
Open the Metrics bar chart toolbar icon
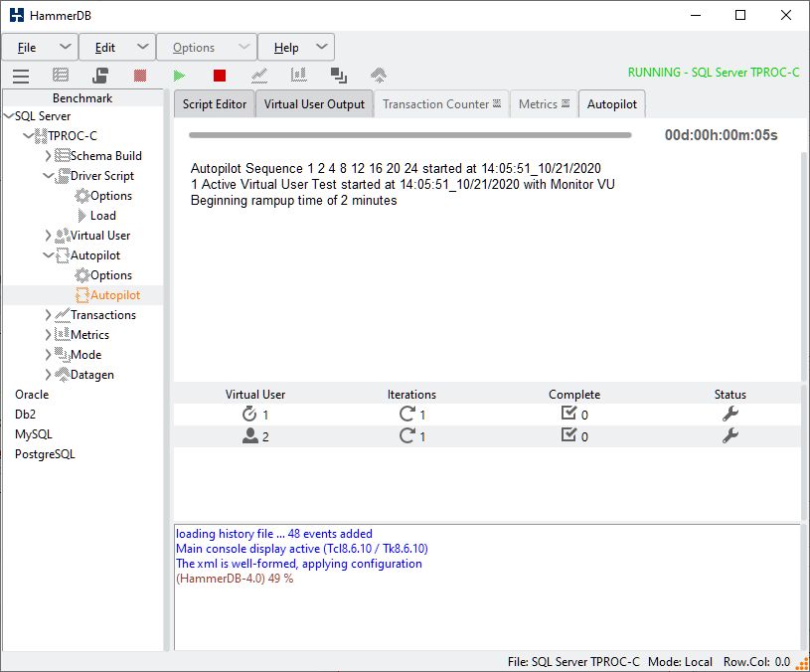(298, 76)
